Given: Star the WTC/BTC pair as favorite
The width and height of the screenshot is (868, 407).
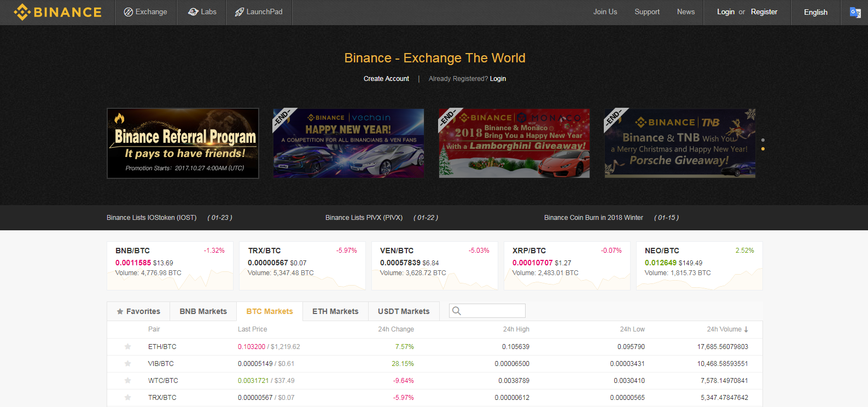Looking at the screenshot, I should coord(127,380).
